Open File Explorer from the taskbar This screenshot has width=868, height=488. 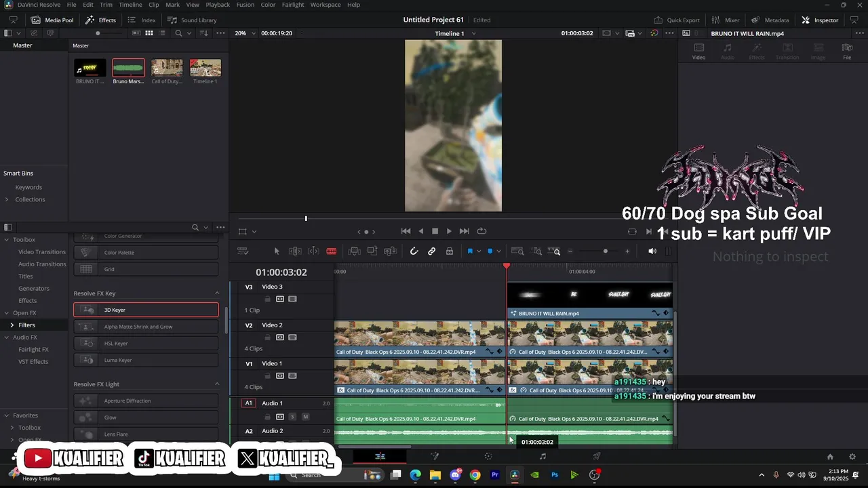pos(435,475)
